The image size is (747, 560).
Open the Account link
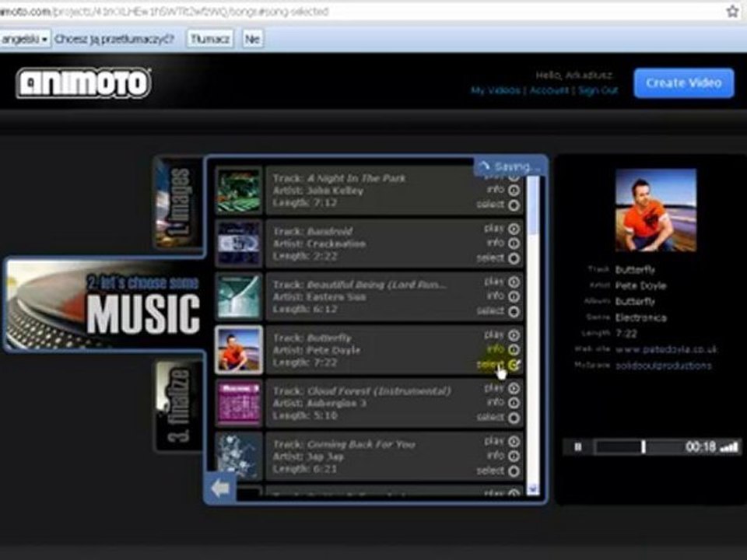(549, 90)
